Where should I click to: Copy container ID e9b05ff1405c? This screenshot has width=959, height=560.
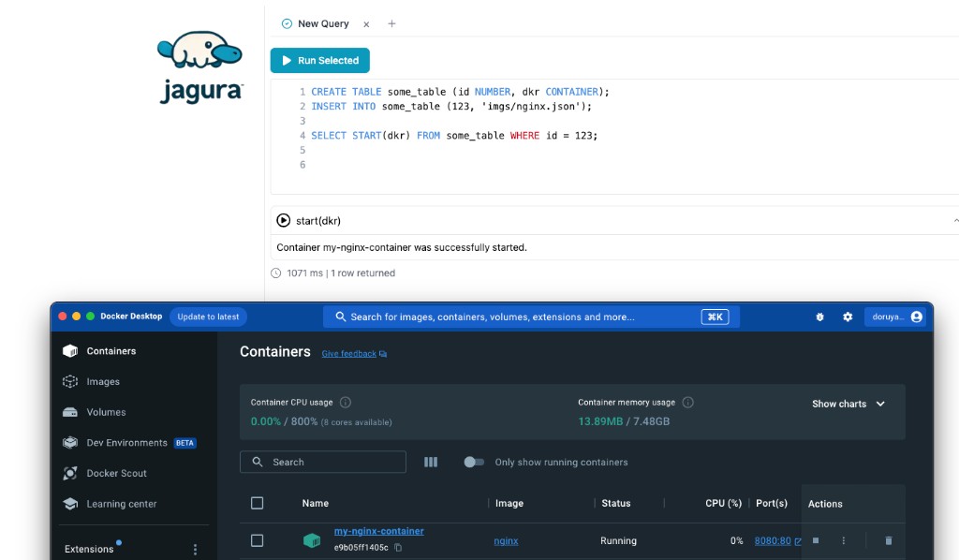tap(398, 548)
